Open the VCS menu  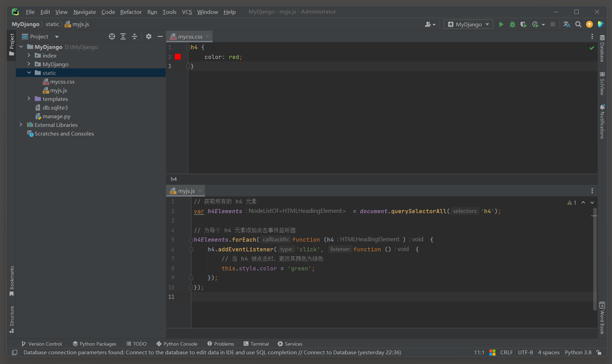[187, 12]
